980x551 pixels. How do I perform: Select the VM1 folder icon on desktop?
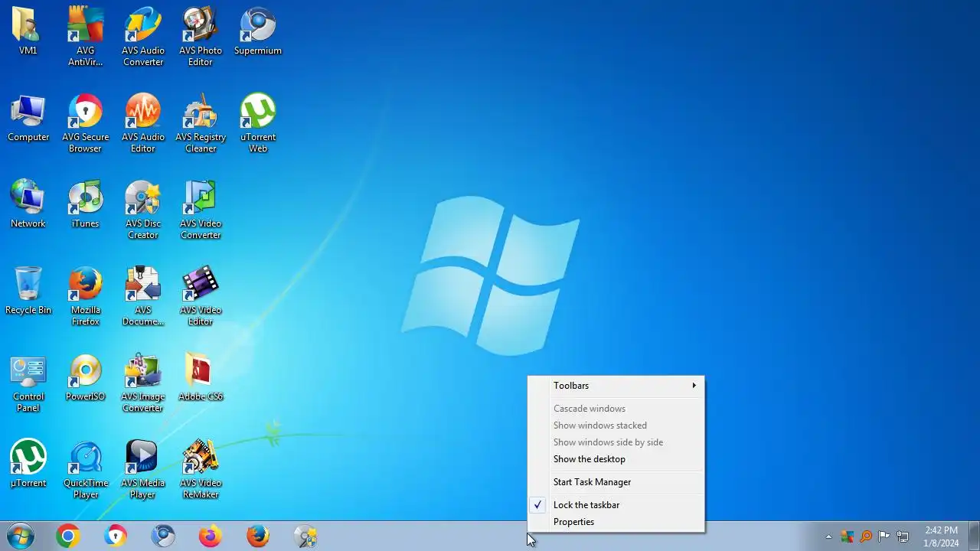coord(28,31)
